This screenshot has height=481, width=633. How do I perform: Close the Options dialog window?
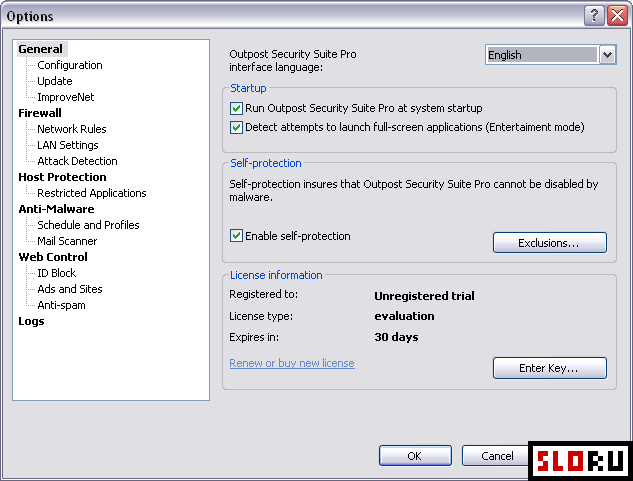(617, 16)
